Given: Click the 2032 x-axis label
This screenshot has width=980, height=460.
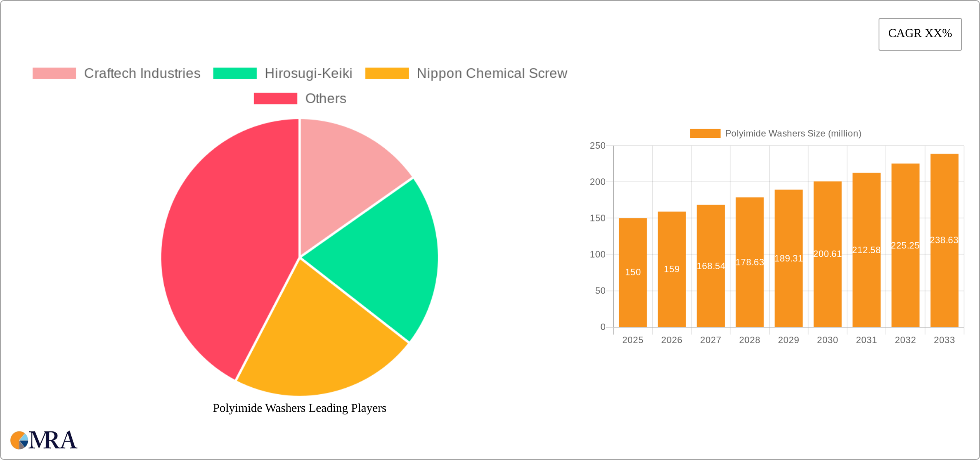Looking at the screenshot, I should click(906, 340).
